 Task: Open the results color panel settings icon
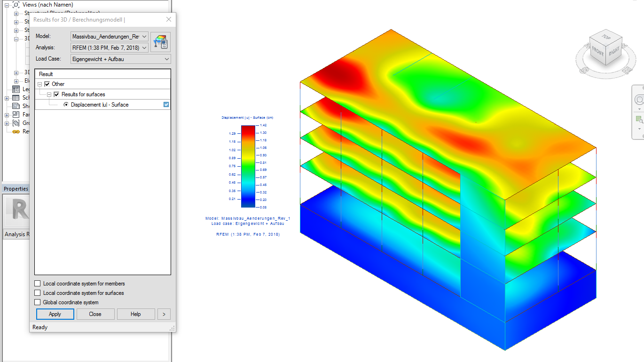coord(160,42)
